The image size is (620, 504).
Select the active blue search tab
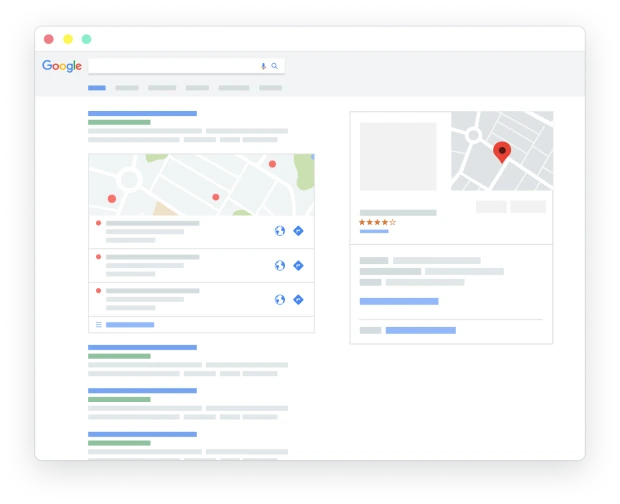tap(97, 88)
